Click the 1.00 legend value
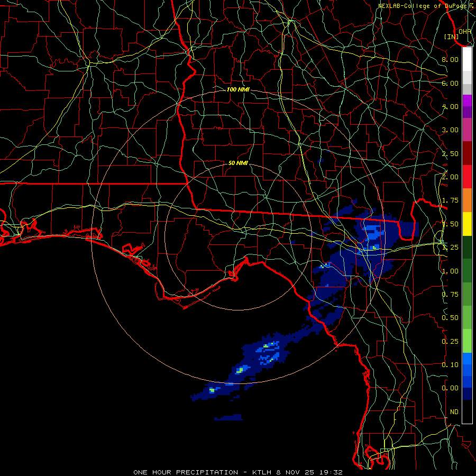476x476 pixels. (x=450, y=271)
